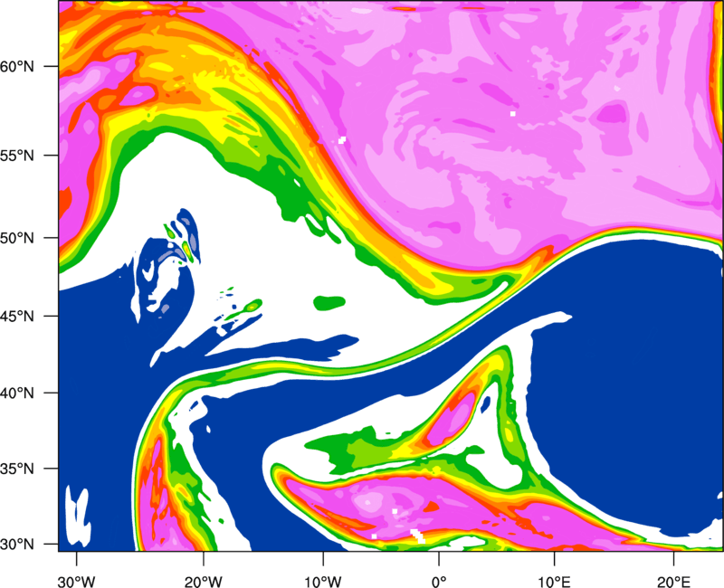Viewport: 724px width, 588px height.
Task: Click the 10°E longitude label
Action: [x=554, y=582]
